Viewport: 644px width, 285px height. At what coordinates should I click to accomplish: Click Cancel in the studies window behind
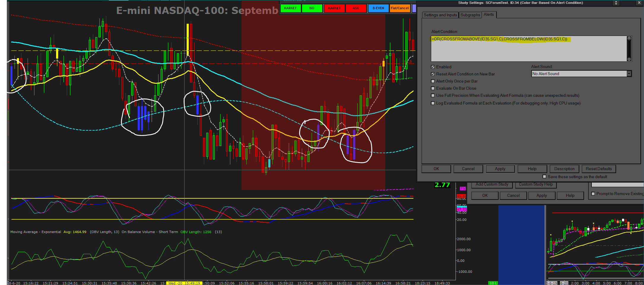point(513,196)
